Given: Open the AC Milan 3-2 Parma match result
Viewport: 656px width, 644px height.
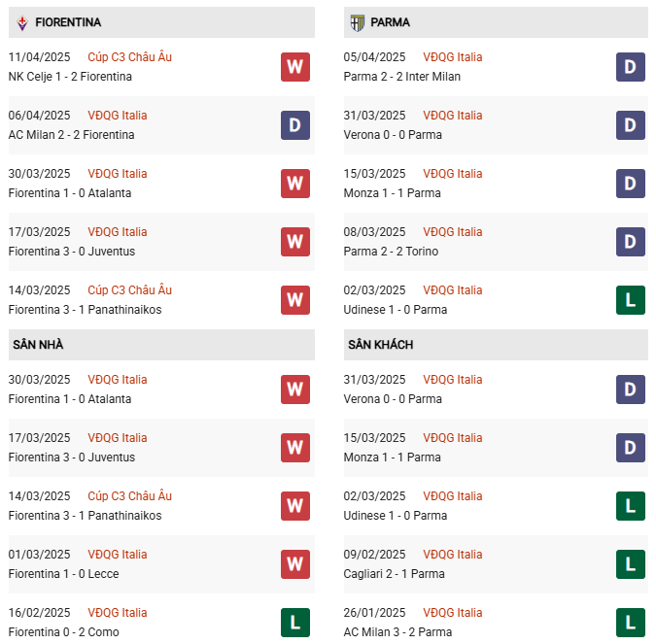Looking at the screenshot, I should [397, 632].
